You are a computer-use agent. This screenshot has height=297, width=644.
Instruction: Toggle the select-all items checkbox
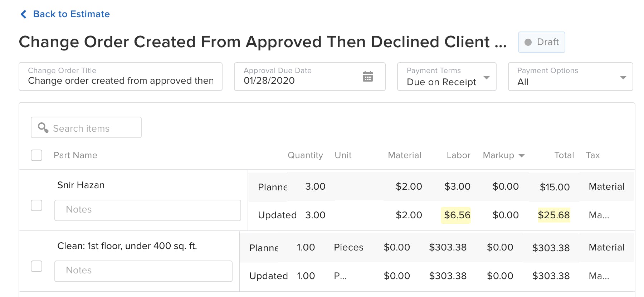pyautogui.click(x=36, y=155)
